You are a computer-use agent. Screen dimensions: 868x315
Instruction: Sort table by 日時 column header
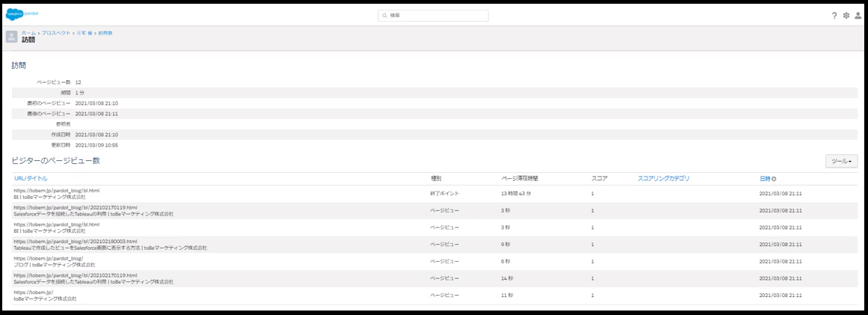[764, 179]
